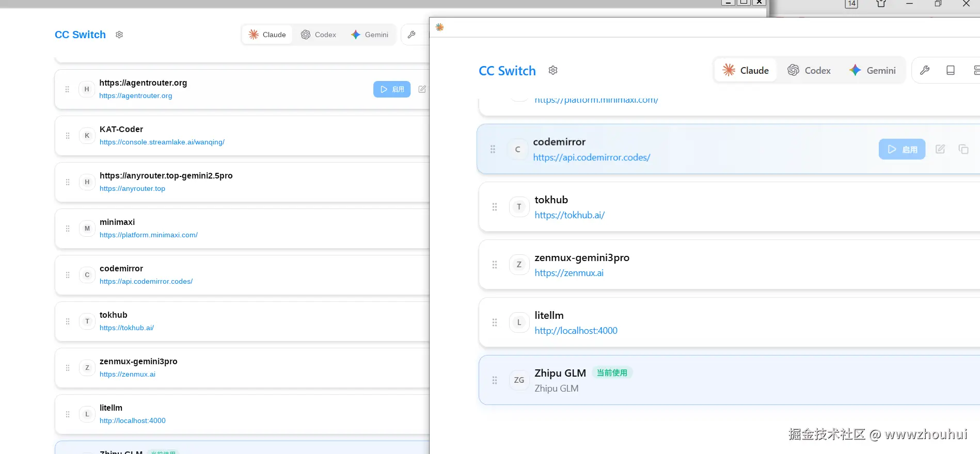The image size is (980, 454).
Task: Click the minimaxi row drag handle in back window
Action: (x=68, y=229)
